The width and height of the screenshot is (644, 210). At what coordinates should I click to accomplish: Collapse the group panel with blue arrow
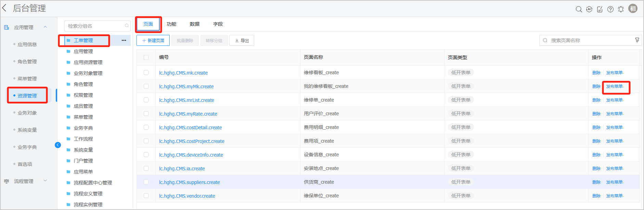(58, 145)
